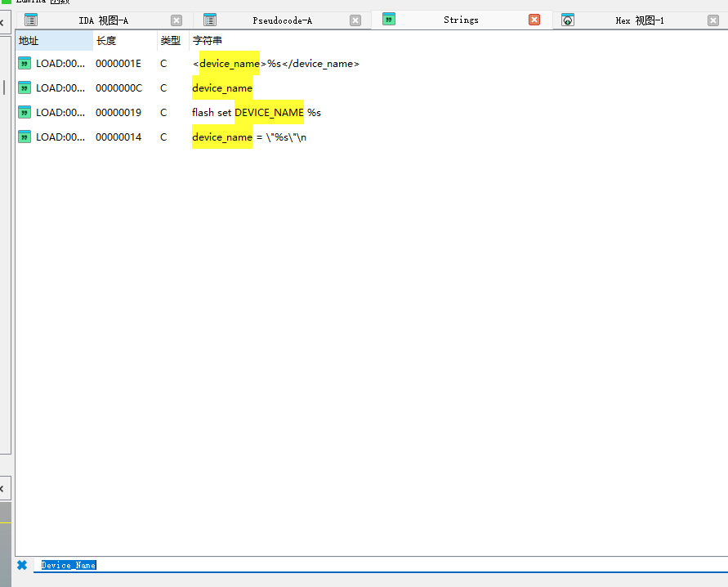
Task: Close the Pseudocode-A tab
Action: point(355,20)
